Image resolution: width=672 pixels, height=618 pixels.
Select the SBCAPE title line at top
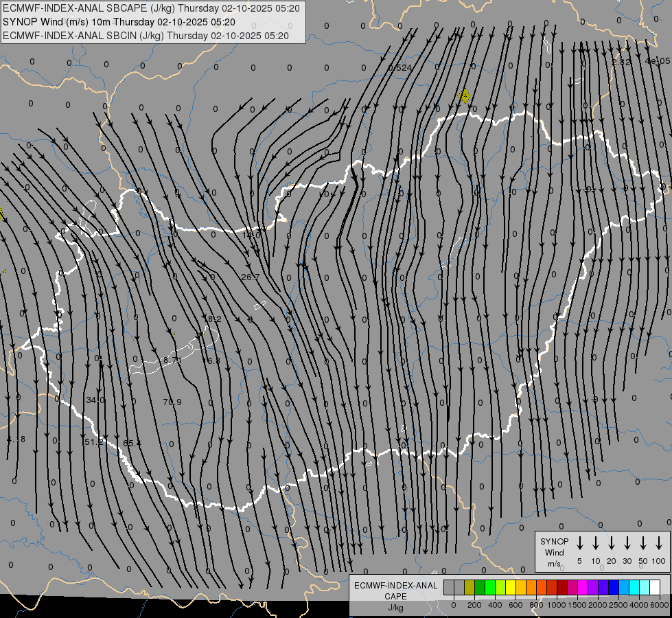(x=151, y=8)
